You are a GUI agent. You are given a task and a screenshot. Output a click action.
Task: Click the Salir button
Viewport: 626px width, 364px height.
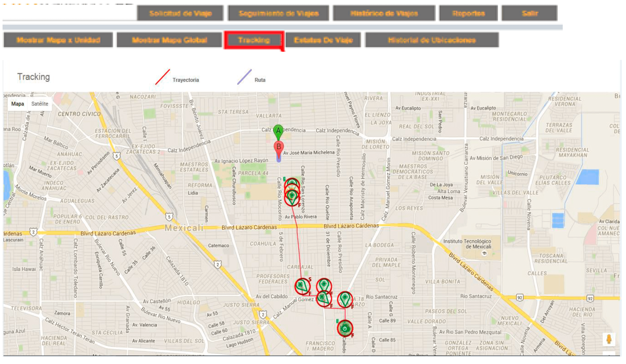[x=529, y=13]
